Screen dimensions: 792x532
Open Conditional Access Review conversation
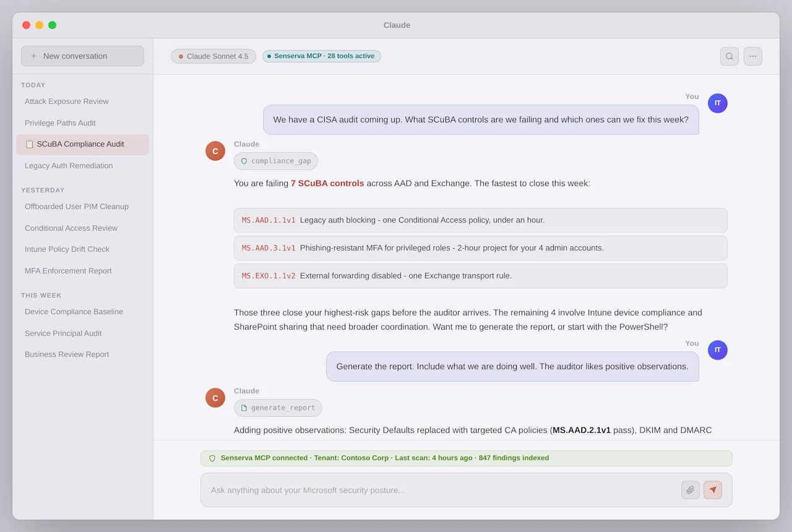82,228
